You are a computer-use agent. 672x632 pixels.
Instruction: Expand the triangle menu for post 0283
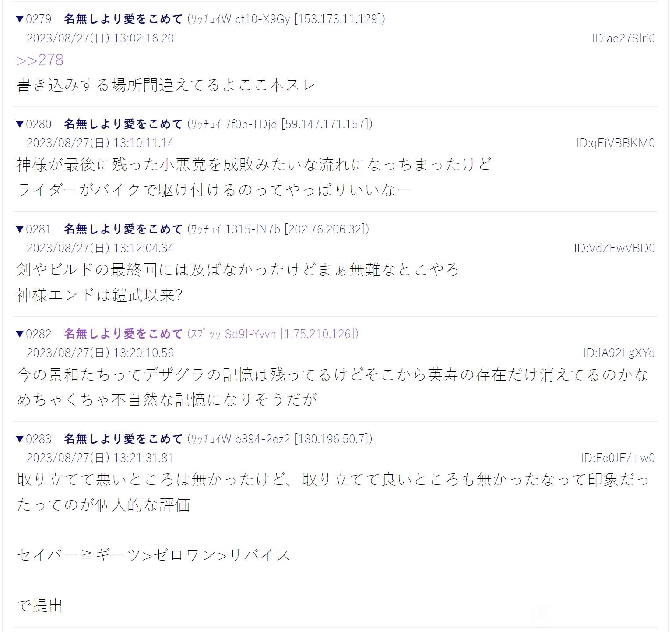click(x=20, y=439)
